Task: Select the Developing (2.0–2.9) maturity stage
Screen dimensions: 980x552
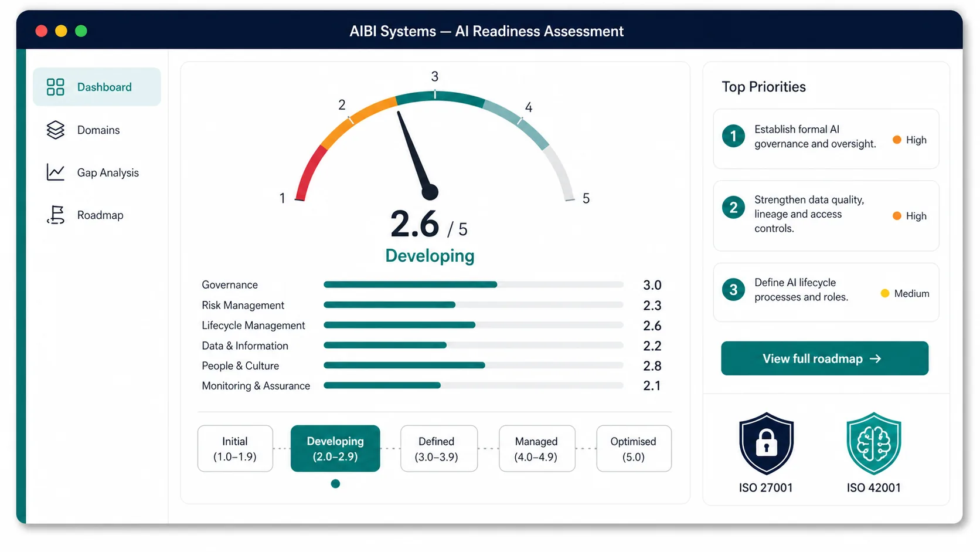Action: tap(335, 449)
